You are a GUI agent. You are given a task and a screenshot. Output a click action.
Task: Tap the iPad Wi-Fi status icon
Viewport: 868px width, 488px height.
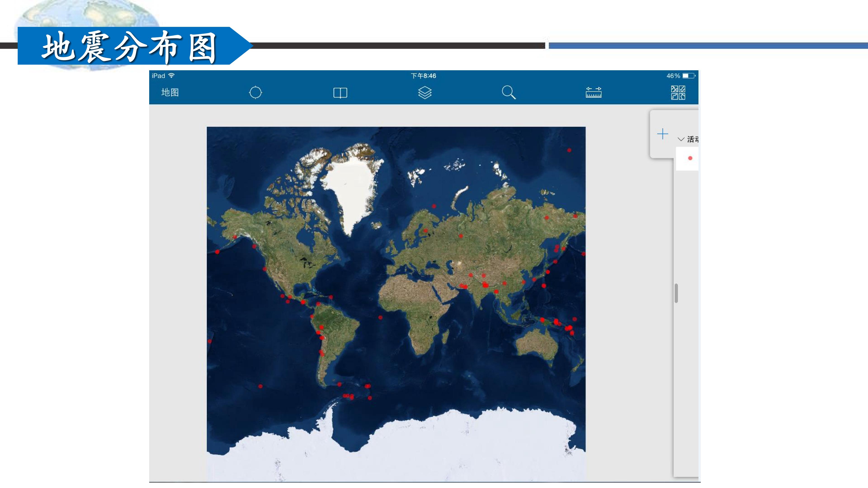172,75
